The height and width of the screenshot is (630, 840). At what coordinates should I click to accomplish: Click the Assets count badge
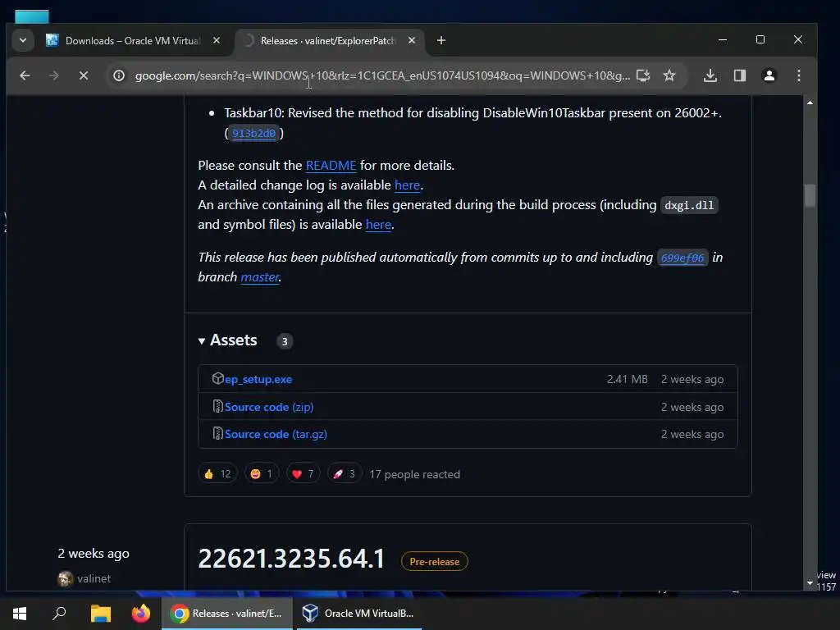(x=285, y=341)
